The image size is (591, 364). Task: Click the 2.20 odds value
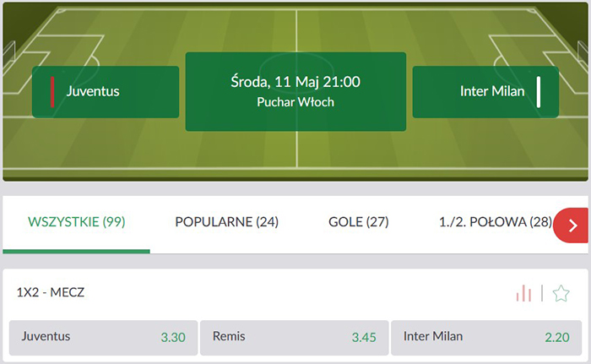pyautogui.click(x=557, y=338)
